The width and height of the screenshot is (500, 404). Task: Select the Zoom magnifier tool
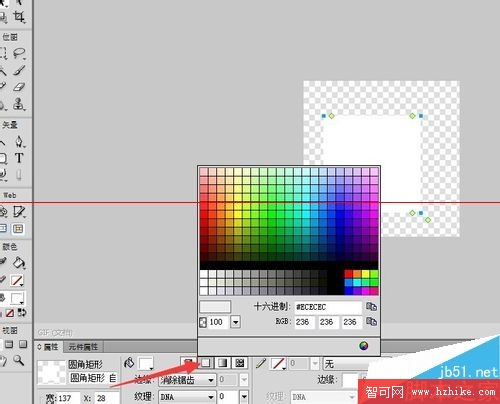18,360
